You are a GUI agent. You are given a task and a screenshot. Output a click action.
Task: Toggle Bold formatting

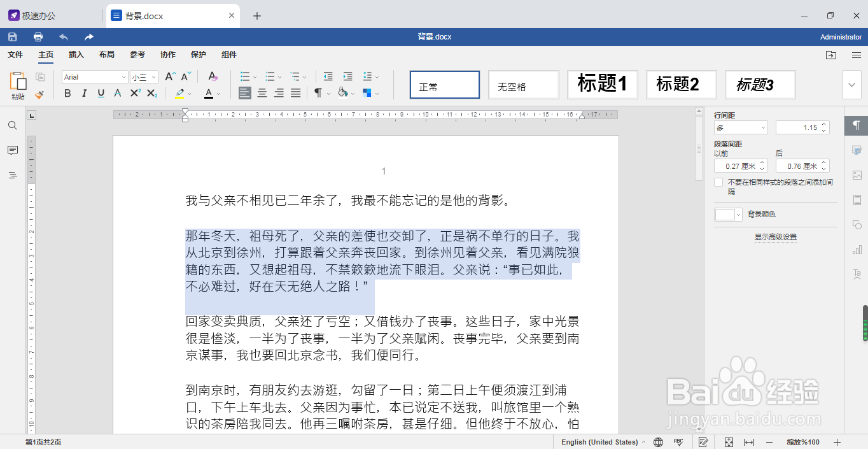point(68,94)
